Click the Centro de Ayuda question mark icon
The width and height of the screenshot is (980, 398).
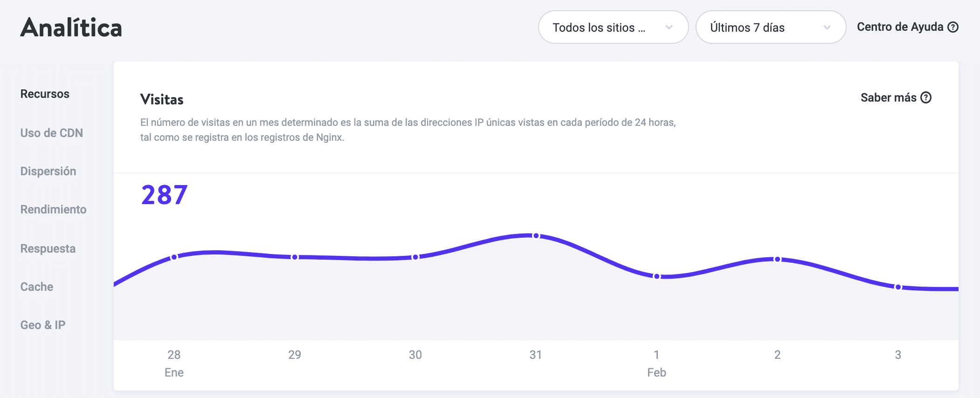pos(953,27)
